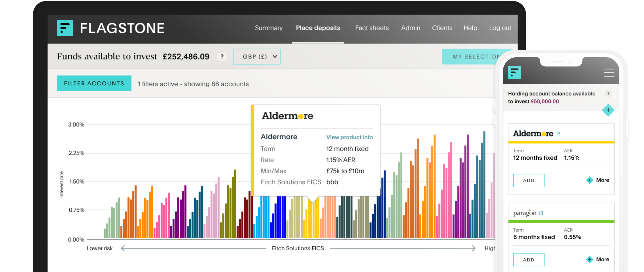Open the funds available help question mark
The image size is (644, 272).
click(x=222, y=56)
